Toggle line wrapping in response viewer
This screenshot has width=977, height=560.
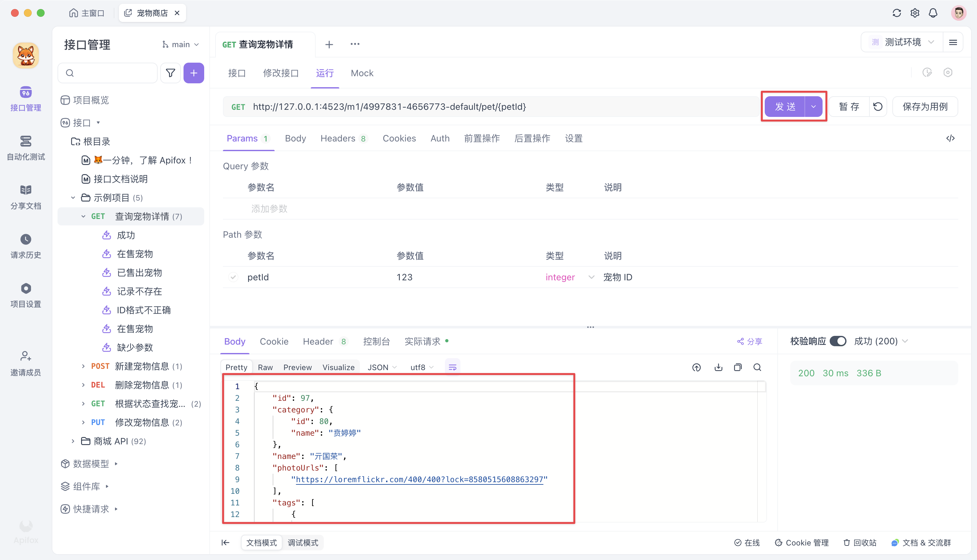[x=452, y=367]
